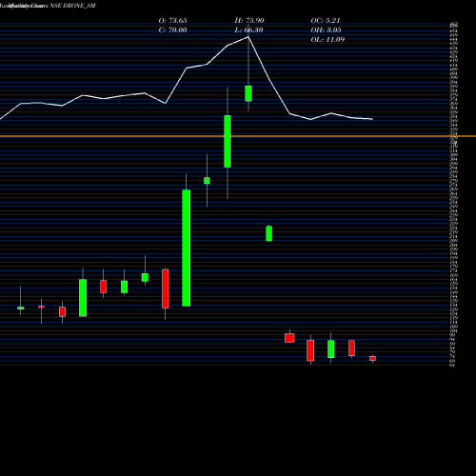Click the open price value O: 73.65
Screen dimensions: 476x476
(x=172, y=20)
